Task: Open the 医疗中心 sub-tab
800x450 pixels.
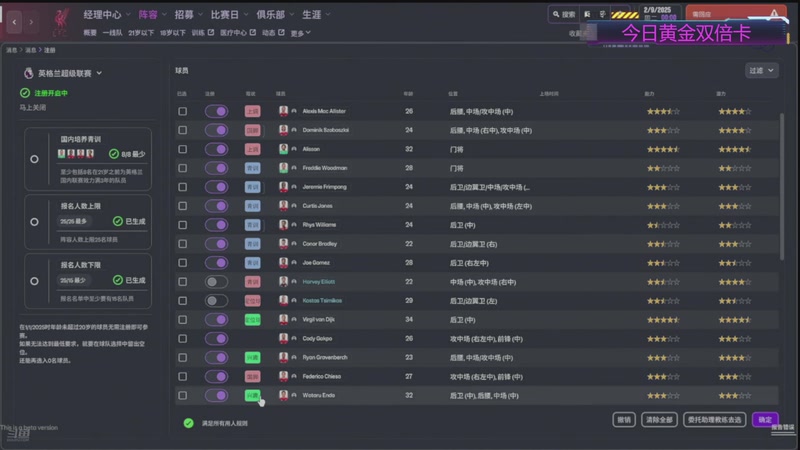Action: pos(234,33)
